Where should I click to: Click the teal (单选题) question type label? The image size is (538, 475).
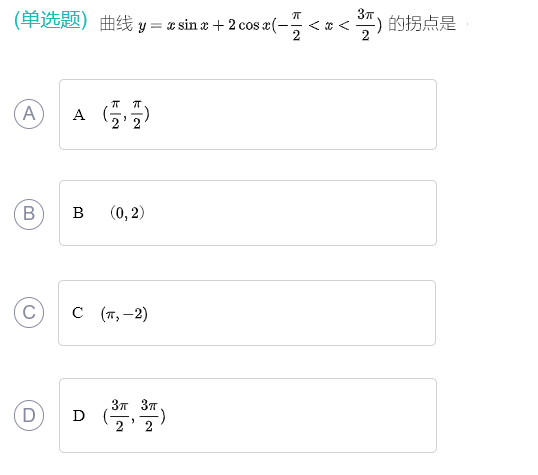pos(51,20)
